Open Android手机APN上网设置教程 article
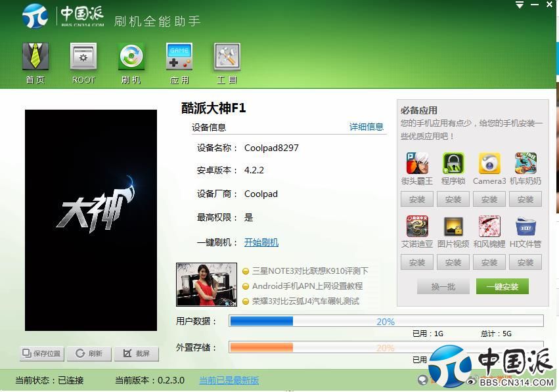 point(307,286)
